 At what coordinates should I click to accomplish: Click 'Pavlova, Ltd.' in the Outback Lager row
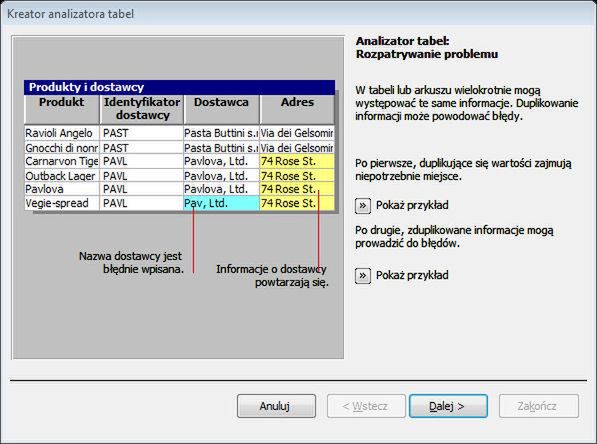(x=221, y=176)
